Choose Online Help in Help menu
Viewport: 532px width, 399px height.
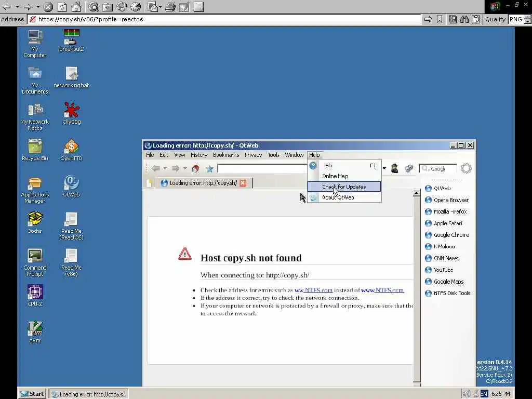pos(344,176)
